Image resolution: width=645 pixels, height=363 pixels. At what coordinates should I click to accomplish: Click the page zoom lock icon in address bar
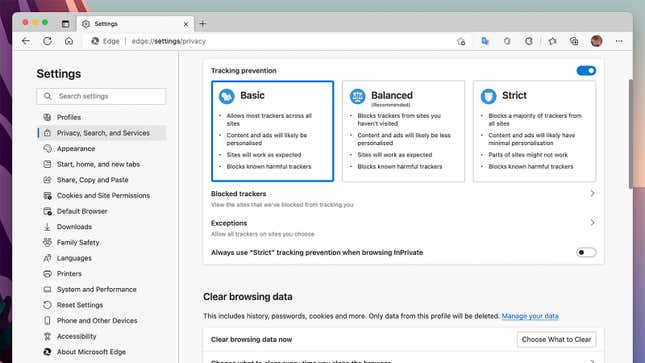point(461,41)
